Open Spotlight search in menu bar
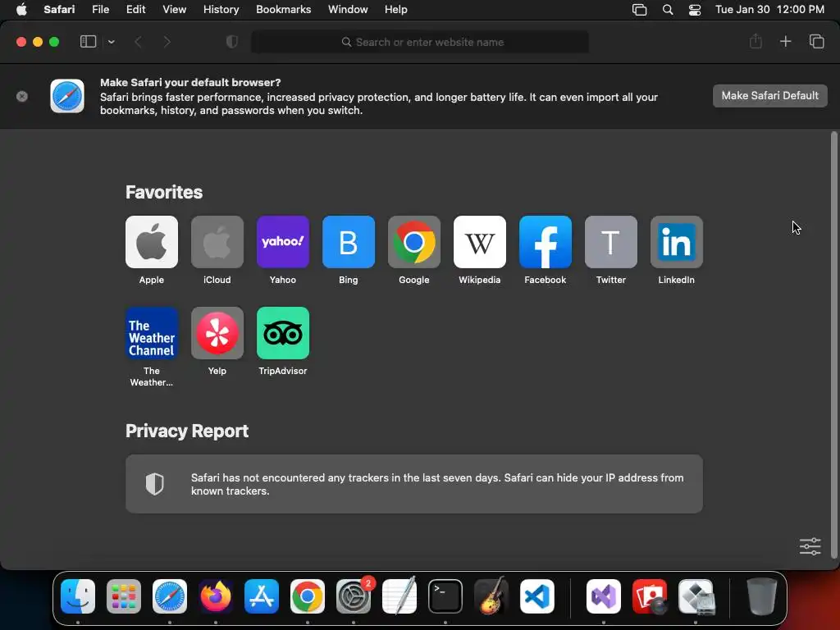Image resolution: width=840 pixels, height=630 pixels. click(668, 10)
